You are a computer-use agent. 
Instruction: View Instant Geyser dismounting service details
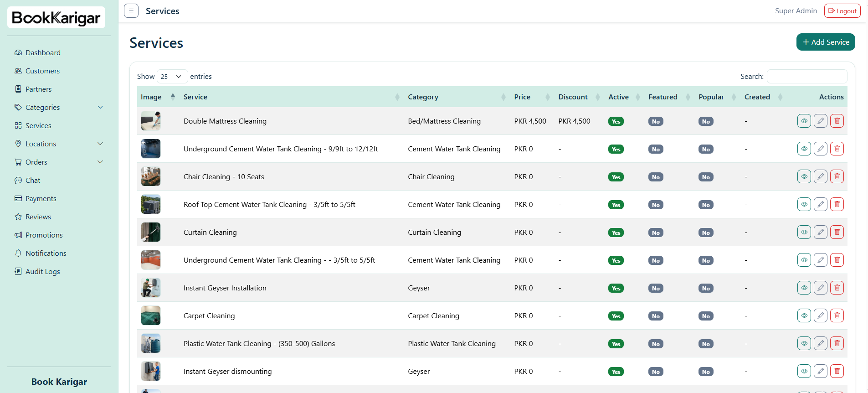[x=804, y=371]
